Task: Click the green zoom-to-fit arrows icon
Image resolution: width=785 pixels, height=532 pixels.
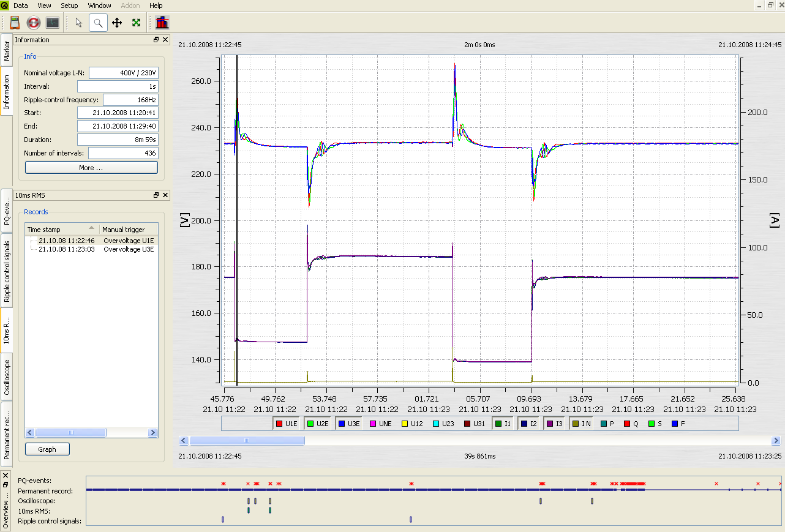Action: [136, 23]
